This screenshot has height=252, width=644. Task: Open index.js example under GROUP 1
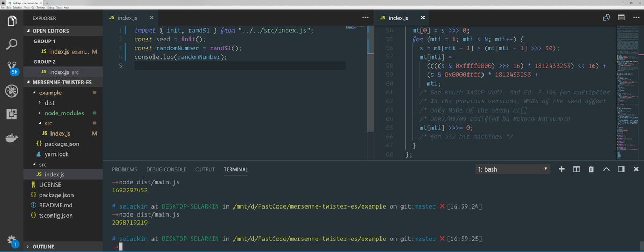pos(63,51)
